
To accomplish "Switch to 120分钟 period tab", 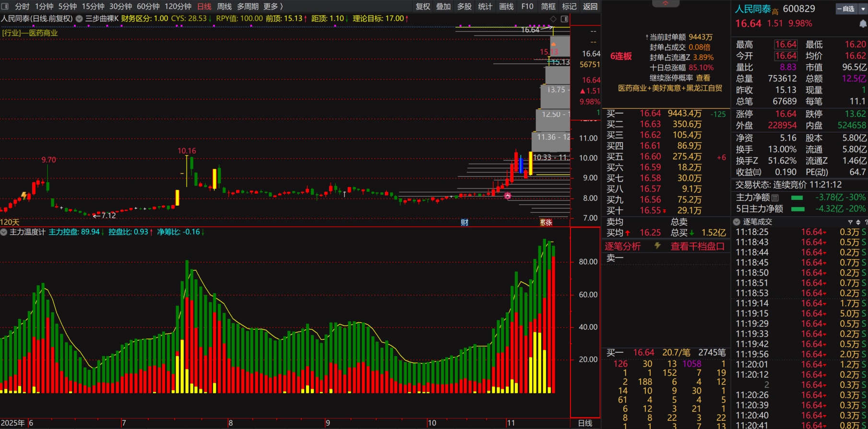I will (178, 6).
